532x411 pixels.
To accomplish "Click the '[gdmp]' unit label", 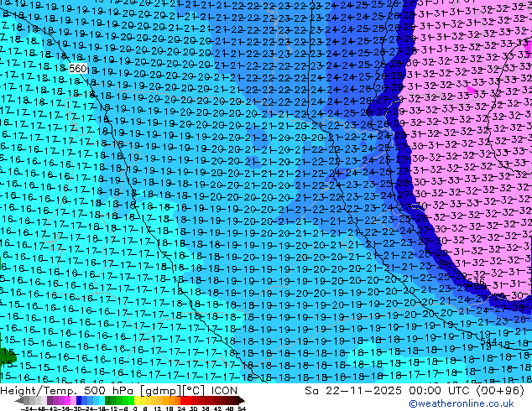I will (159, 391).
